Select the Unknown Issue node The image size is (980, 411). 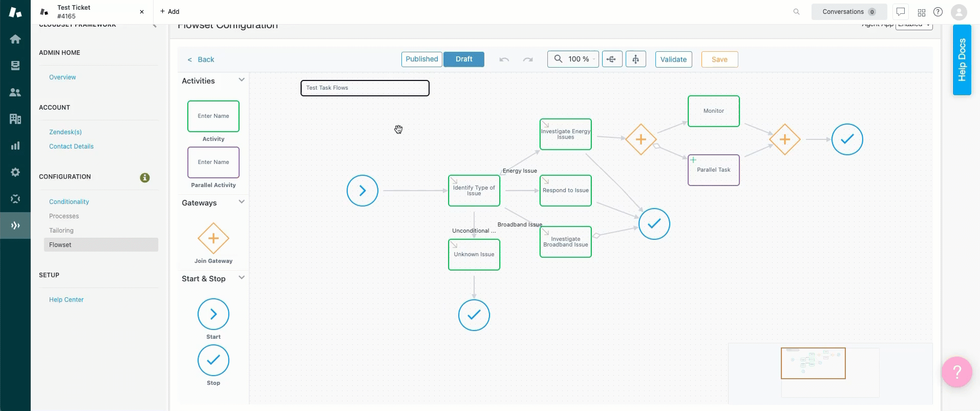click(474, 255)
